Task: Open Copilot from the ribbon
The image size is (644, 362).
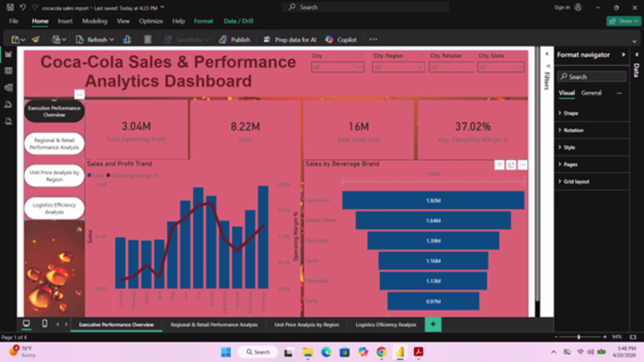Action: (341, 40)
